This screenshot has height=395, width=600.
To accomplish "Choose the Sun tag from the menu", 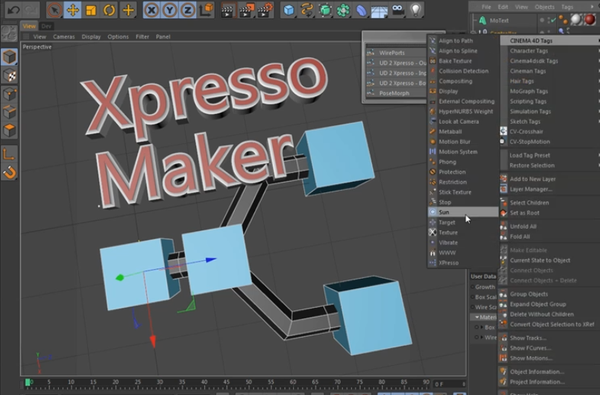I will [x=463, y=212].
